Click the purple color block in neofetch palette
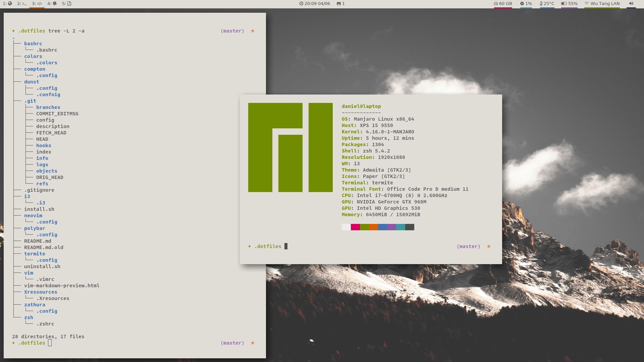The height and width of the screenshot is (362, 644). click(391, 227)
